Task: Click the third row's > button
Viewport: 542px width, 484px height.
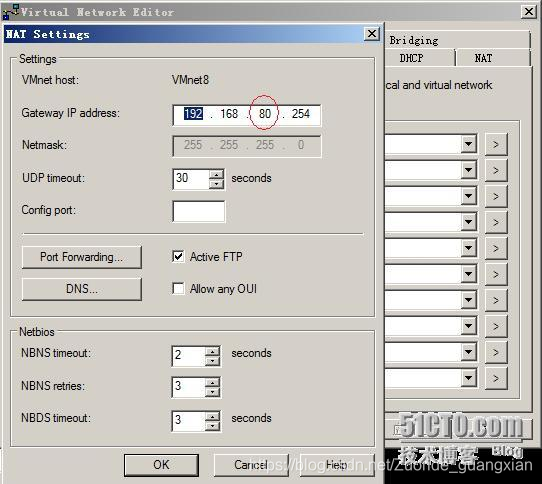Action: 496,196
